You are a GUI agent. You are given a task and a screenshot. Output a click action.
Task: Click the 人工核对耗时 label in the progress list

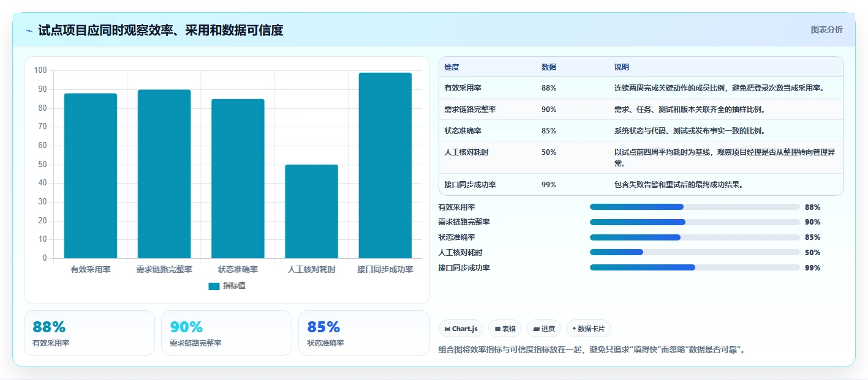click(461, 253)
